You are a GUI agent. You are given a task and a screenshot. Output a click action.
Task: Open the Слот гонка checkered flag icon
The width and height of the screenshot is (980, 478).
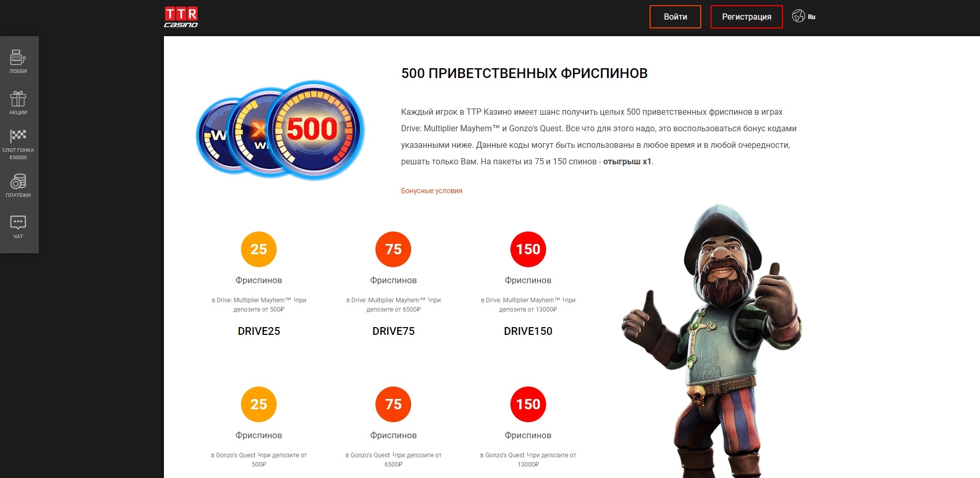coord(18,136)
